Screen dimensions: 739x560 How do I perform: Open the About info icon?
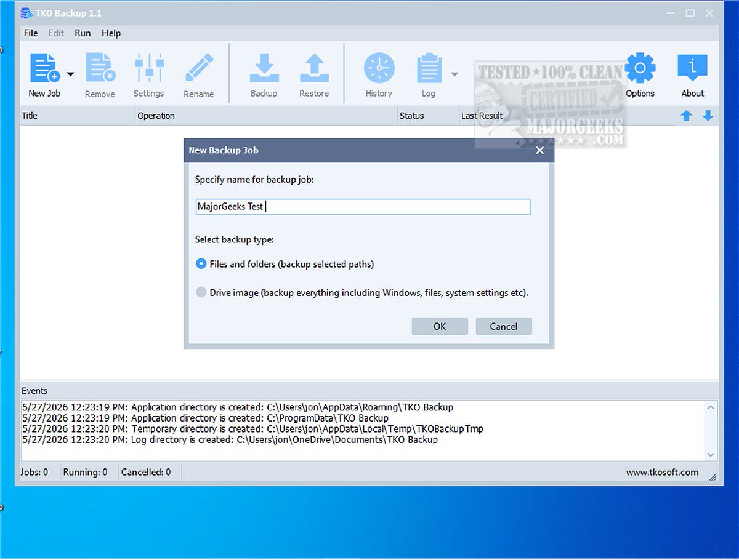point(693,68)
